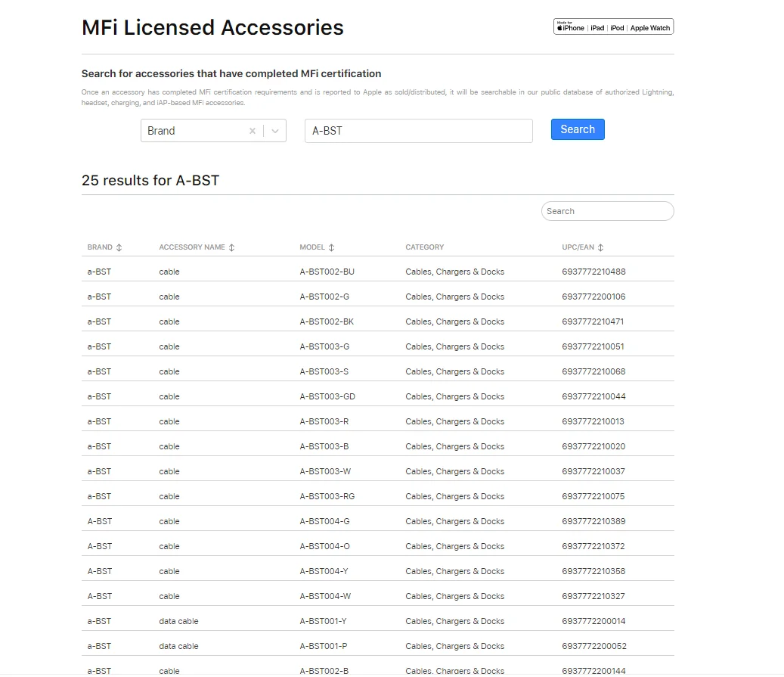
Task: Click the MFi Licensed Accessories heading
Action: (x=212, y=27)
